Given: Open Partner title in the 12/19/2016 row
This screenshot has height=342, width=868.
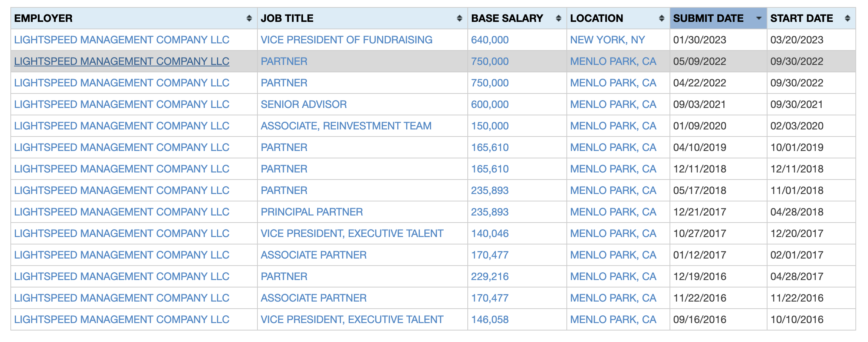Looking at the screenshot, I should tap(284, 276).
